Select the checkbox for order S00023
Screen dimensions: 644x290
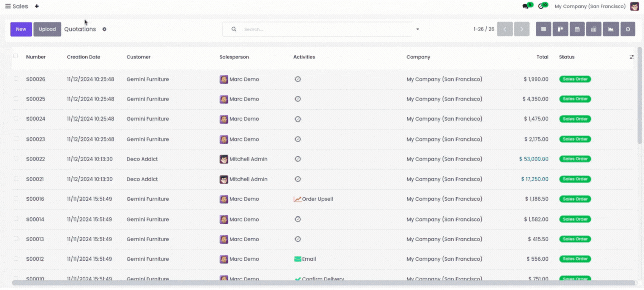click(16, 138)
